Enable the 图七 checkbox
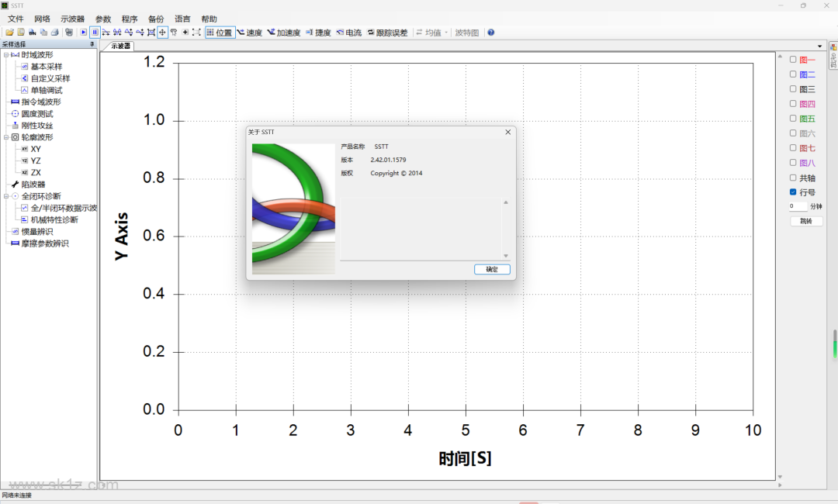838x504 pixels. (793, 148)
